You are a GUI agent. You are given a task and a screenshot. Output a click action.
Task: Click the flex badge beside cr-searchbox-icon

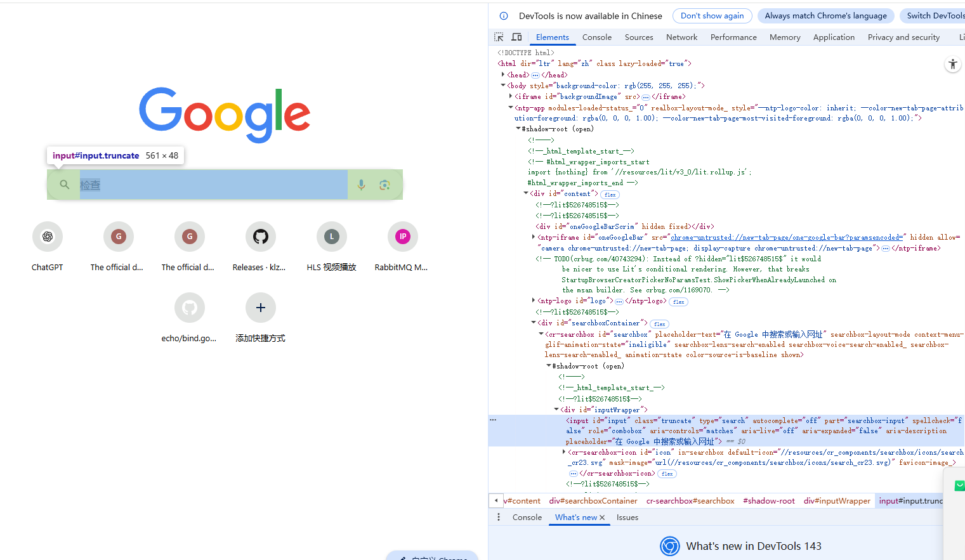[x=667, y=474]
